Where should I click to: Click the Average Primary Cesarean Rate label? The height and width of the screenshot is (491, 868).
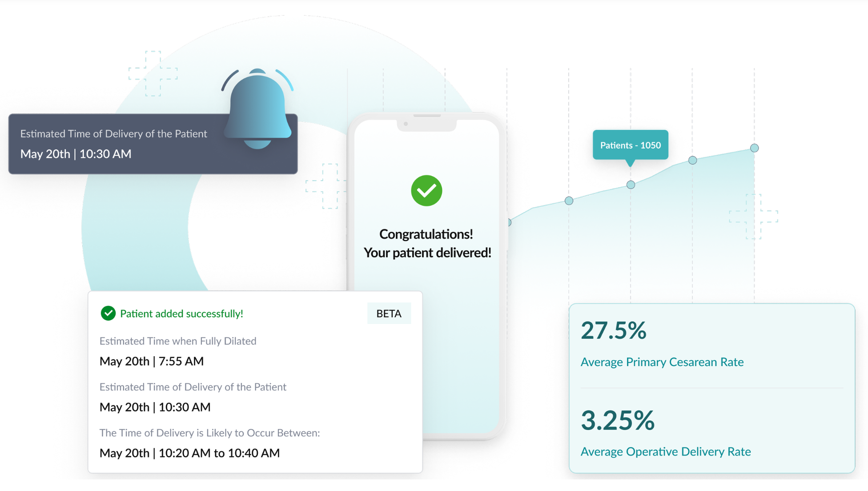[662, 362]
